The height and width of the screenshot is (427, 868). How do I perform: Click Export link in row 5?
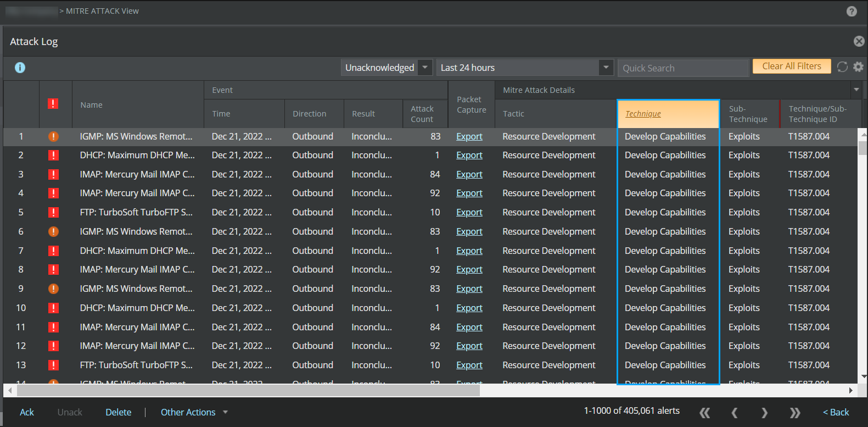coord(469,212)
